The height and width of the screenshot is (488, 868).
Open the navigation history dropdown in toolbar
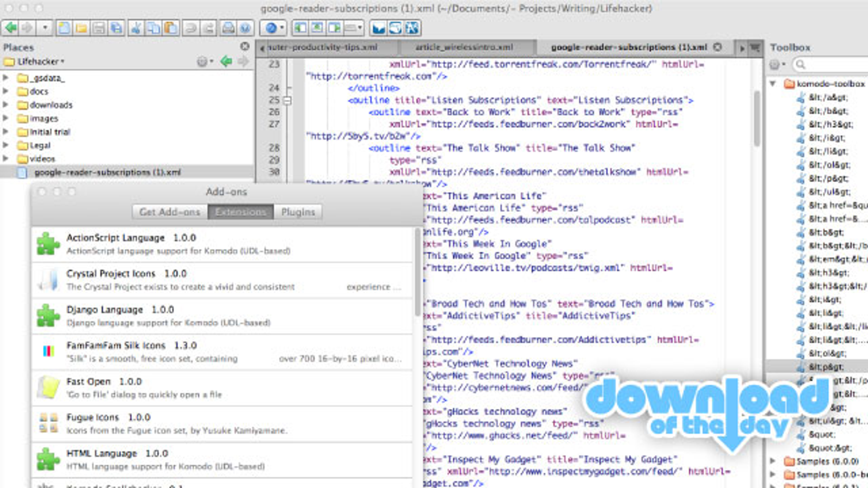[x=45, y=28]
